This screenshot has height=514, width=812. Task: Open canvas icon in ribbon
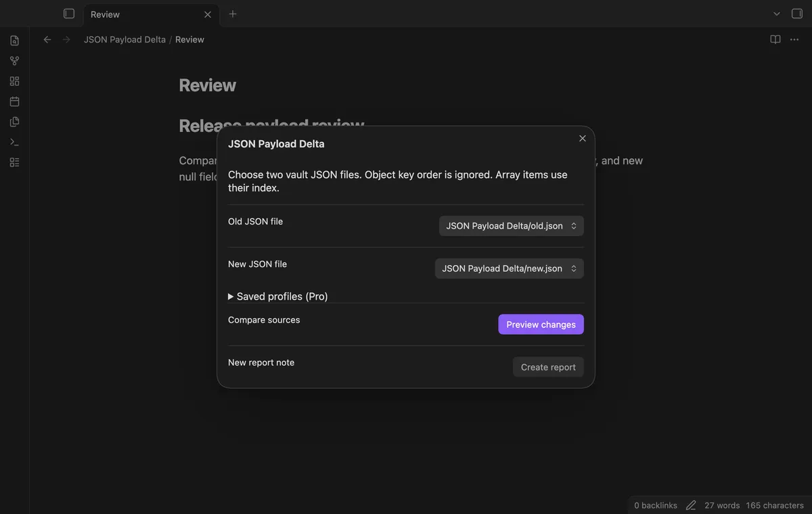(15, 81)
